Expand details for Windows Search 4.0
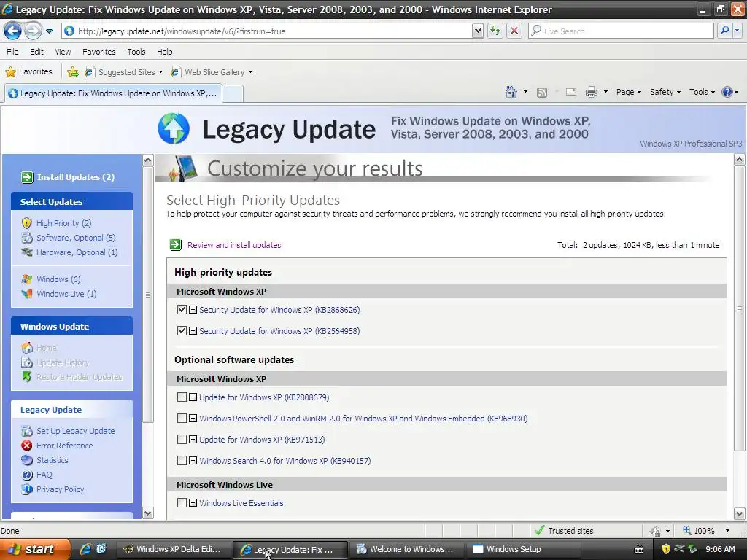The image size is (747, 560). pos(193,461)
